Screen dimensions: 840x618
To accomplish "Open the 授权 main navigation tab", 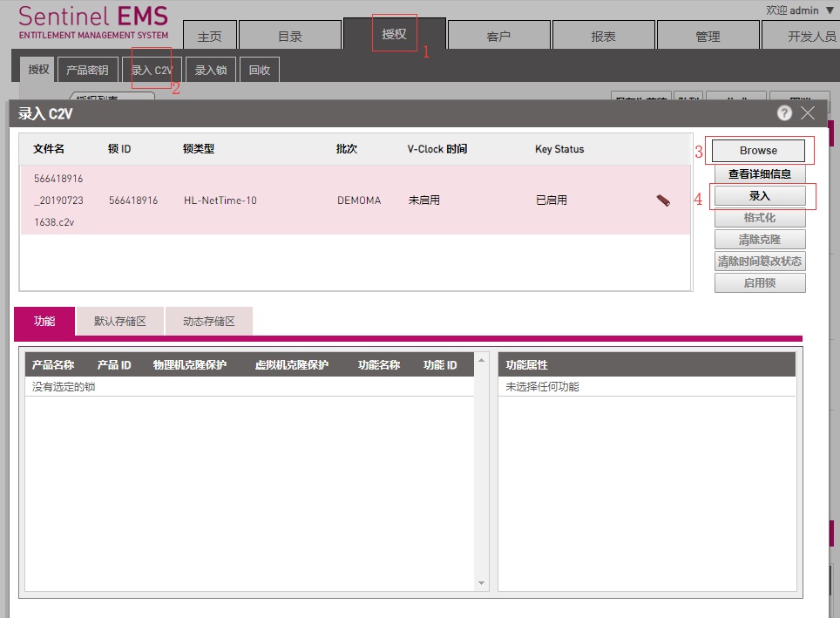I will (x=394, y=34).
